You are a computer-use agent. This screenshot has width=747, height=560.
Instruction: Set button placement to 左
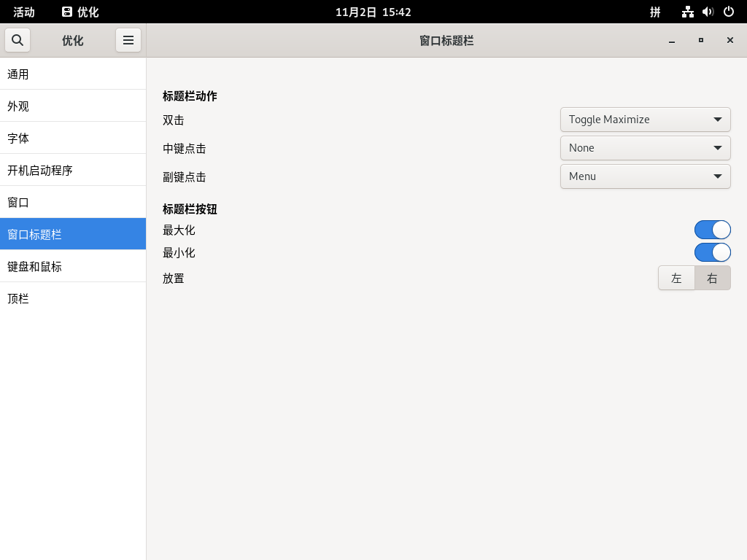[676, 278]
